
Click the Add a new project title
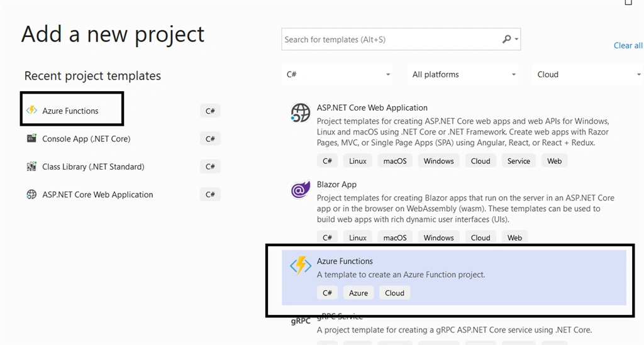point(113,35)
